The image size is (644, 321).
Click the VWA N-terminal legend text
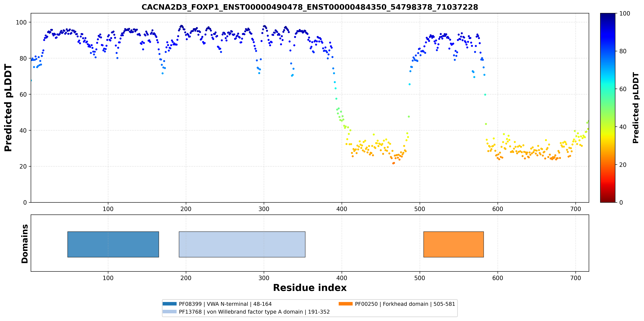click(x=225, y=304)
